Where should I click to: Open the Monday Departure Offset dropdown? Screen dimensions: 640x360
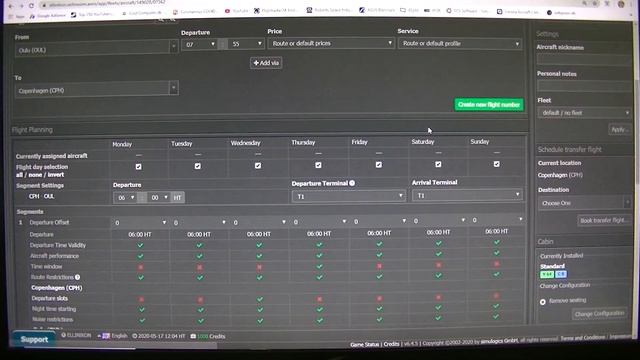pos(140,222)
